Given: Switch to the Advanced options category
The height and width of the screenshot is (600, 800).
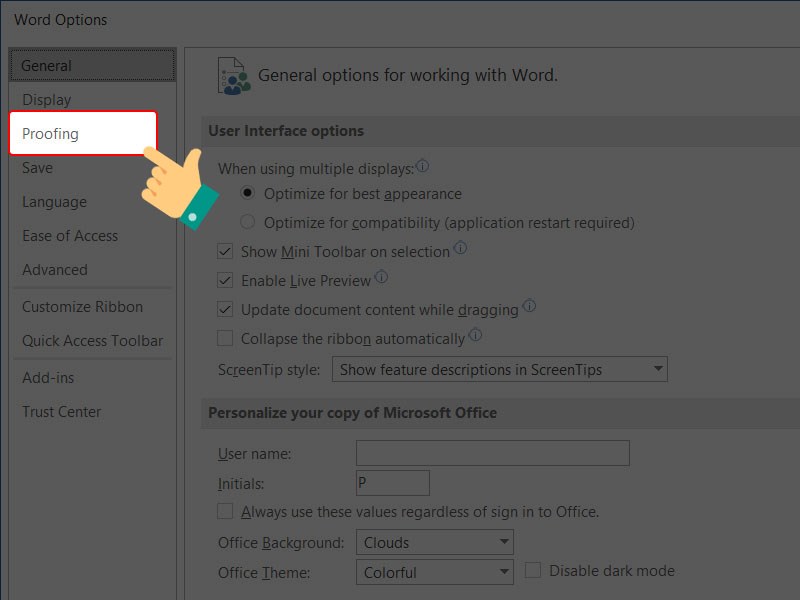Looking at the screenshot, I should coord(55,270).
